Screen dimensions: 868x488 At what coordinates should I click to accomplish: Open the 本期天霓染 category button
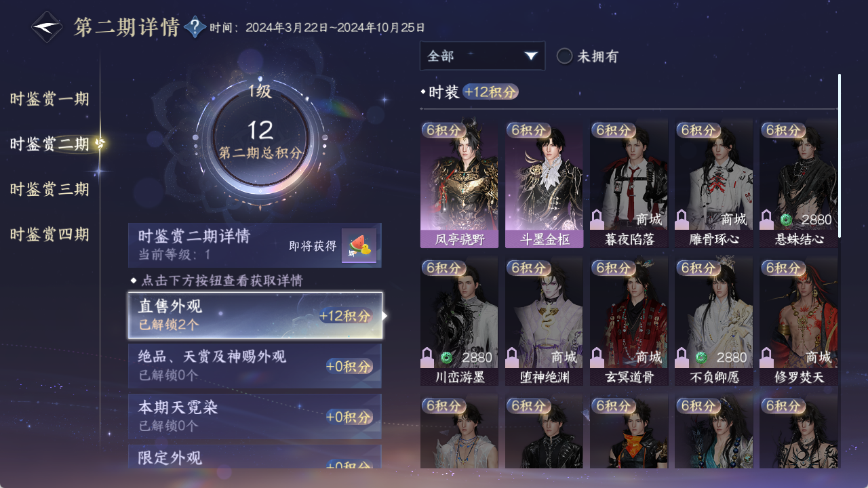pos(255,416)
